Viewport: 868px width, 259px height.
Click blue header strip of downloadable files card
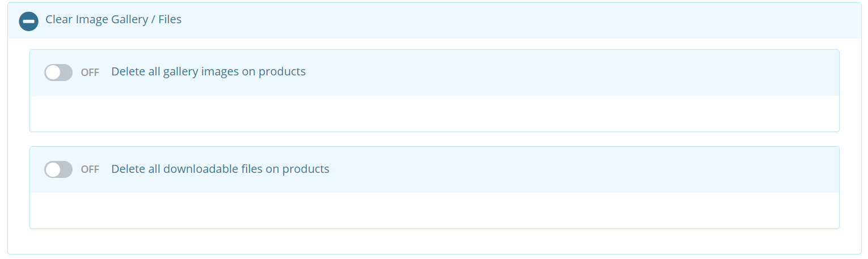pos(567,169)
